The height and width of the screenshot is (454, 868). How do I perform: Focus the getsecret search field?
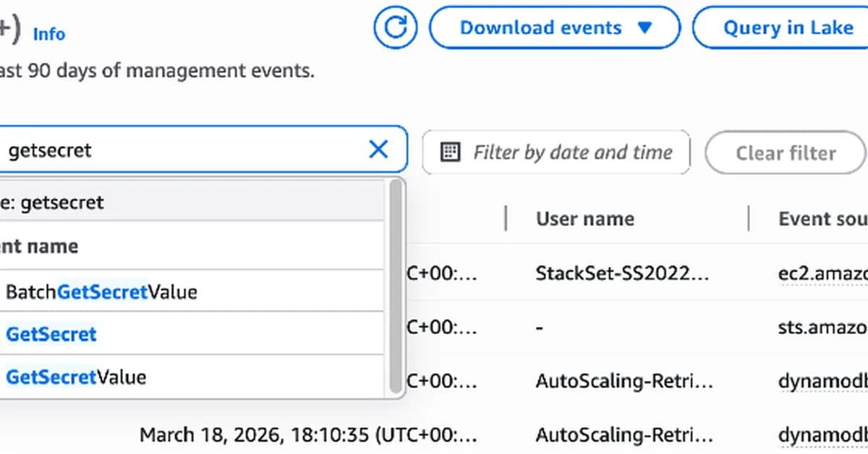(181, 150)
